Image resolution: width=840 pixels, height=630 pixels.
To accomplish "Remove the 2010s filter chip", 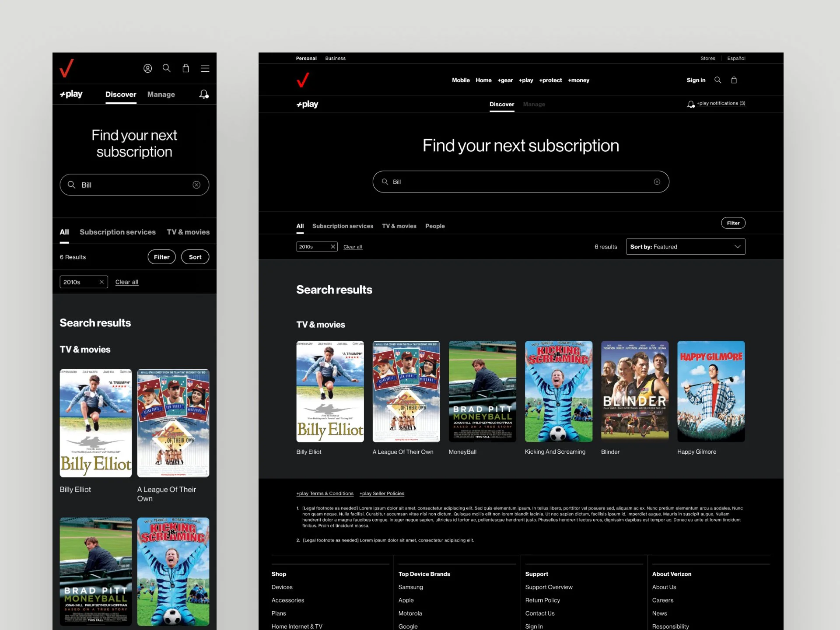I will pyautogui.click(x=332, y=246).
